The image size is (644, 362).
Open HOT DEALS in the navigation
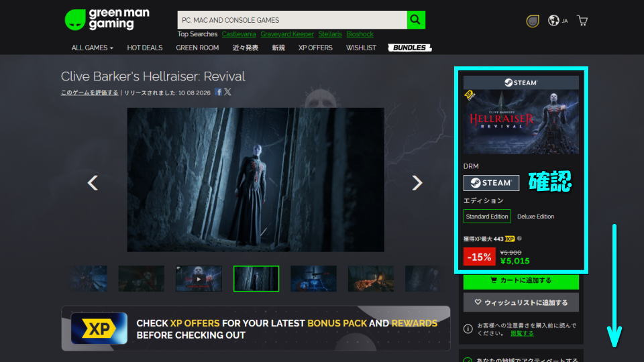[145, 48]
